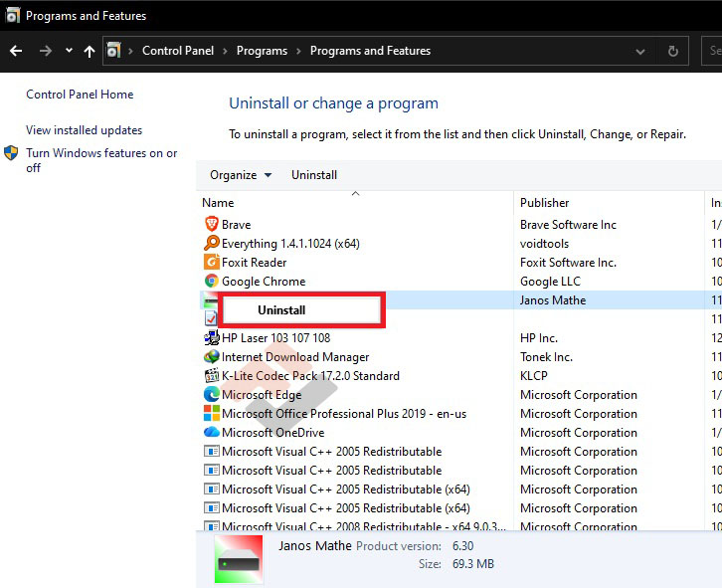Viewport: 722px width, 588px height.
Task: Click the HP Laser printer icon
Action: tap(211, 338)
